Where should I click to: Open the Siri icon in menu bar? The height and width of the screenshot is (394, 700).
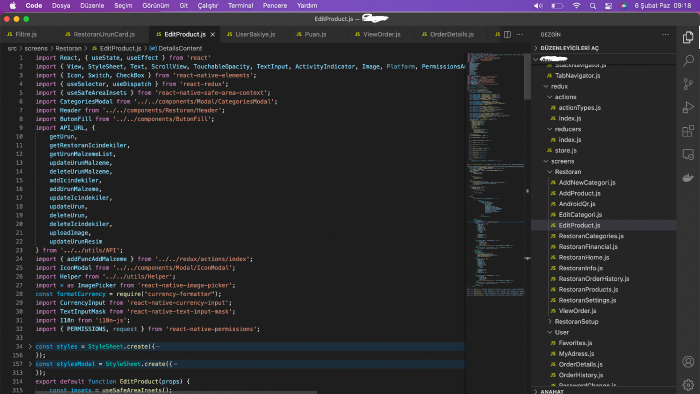623,6
